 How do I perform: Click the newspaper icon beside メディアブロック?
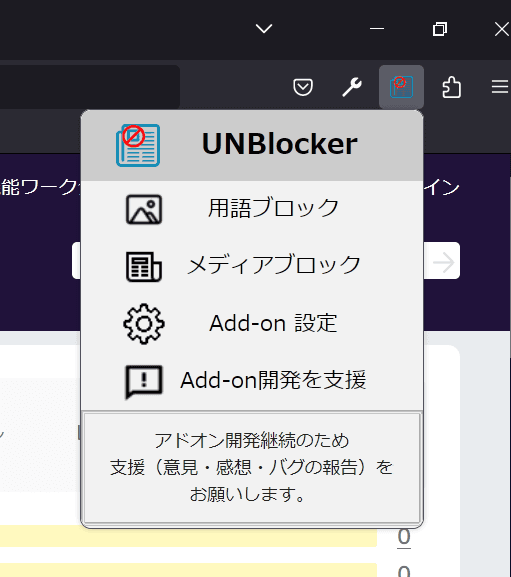coord(144,266)
